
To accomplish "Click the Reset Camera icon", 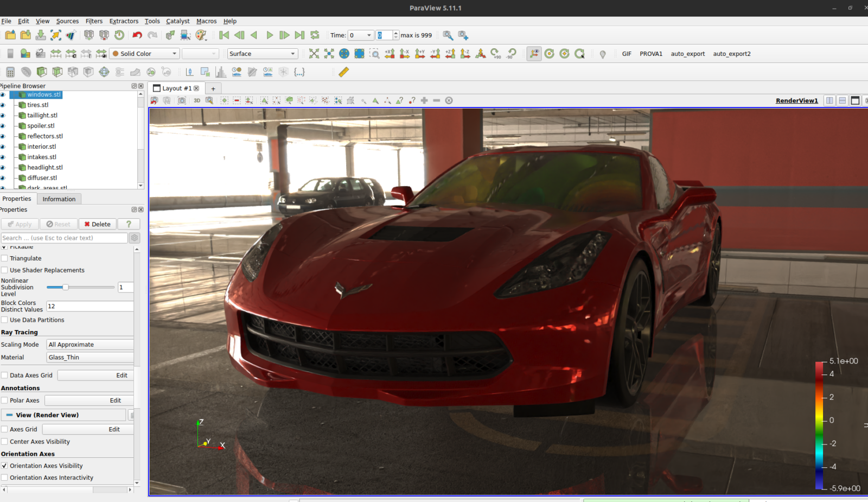I will coord(314,54).
